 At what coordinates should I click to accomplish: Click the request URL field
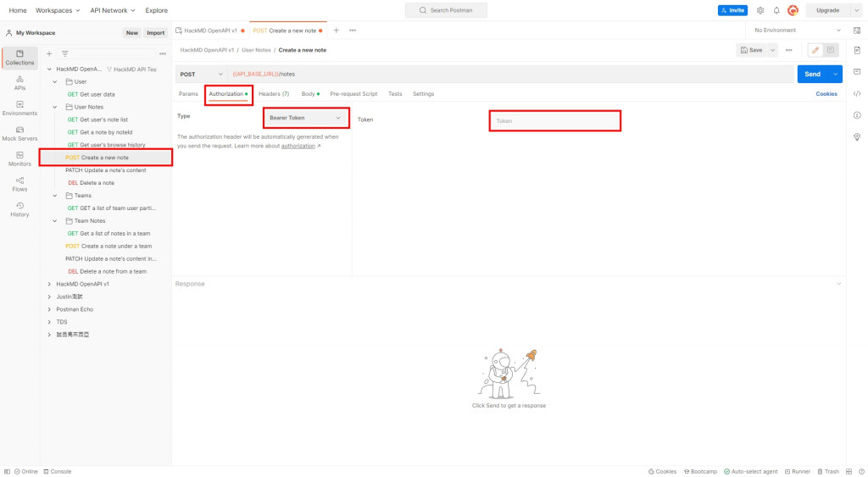(x=511, y=75)
